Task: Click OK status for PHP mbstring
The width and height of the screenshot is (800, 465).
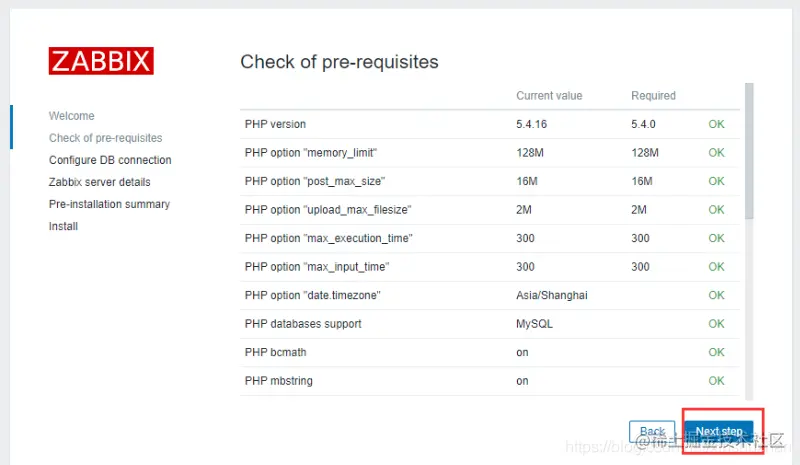Action: 716,381
